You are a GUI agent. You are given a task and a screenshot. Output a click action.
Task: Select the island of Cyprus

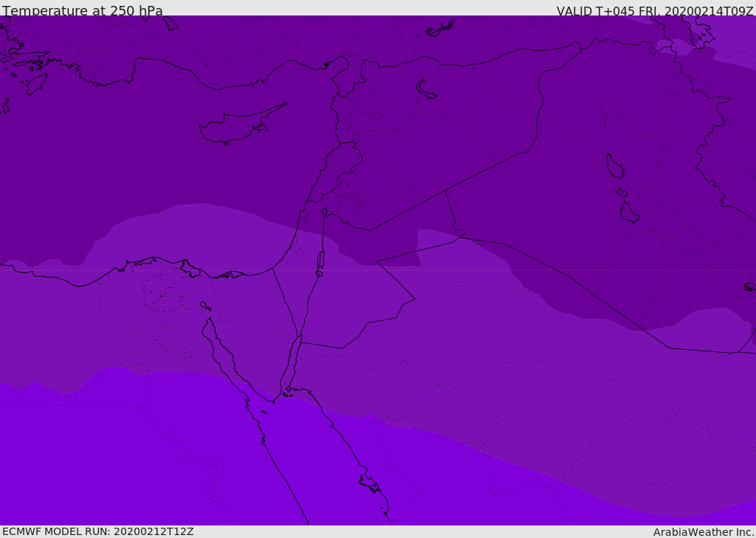coord(235,128)
